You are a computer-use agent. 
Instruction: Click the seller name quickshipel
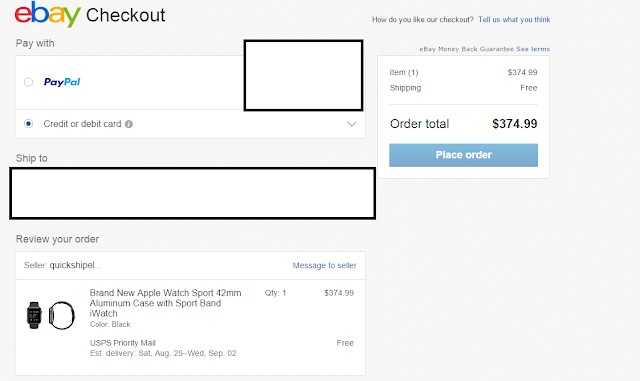[76, 265]
